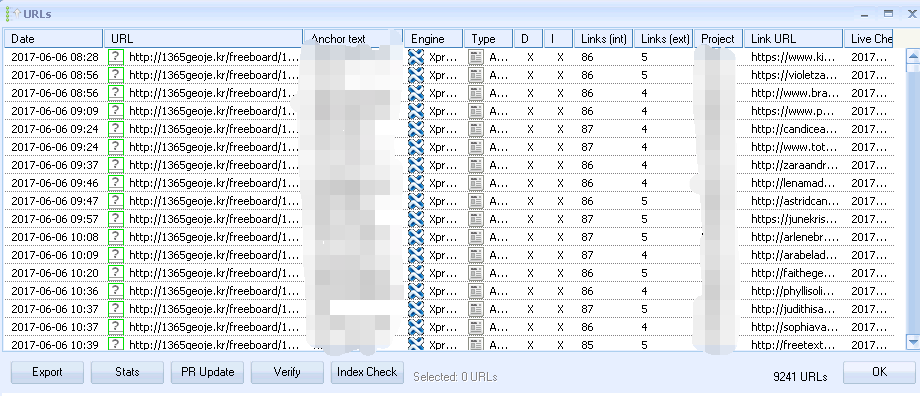920x396 pixels.
Task: Click the article type icon in the 10:36 row
Action: [x=476, y=291]
